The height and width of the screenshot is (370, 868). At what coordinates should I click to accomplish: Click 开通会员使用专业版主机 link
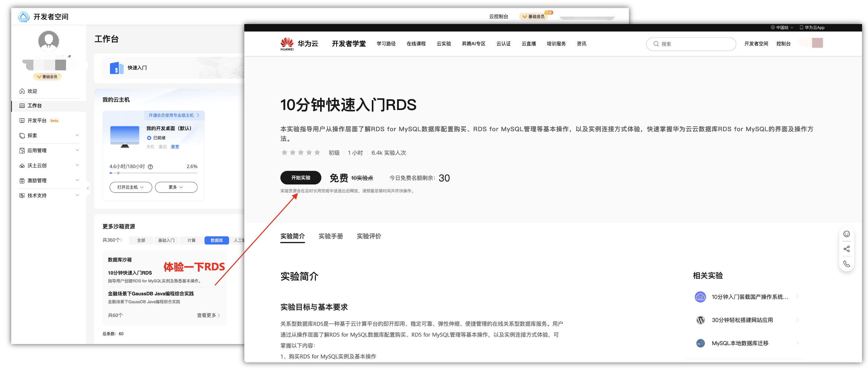click(x=174, y=115)
